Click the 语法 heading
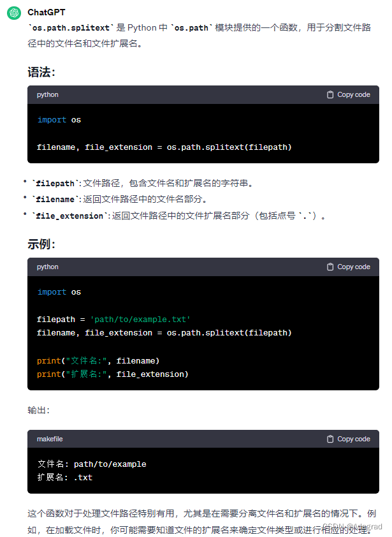 [x=40, y=72]
